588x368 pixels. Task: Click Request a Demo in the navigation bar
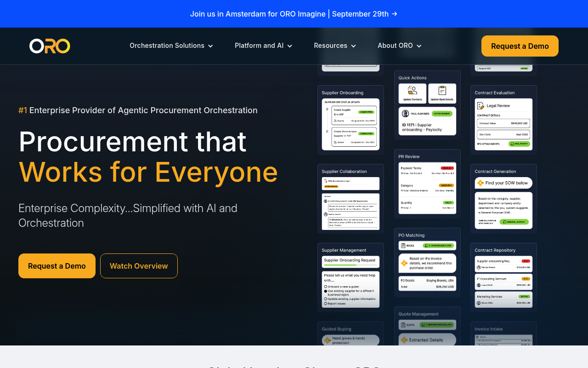pos(520,46)
